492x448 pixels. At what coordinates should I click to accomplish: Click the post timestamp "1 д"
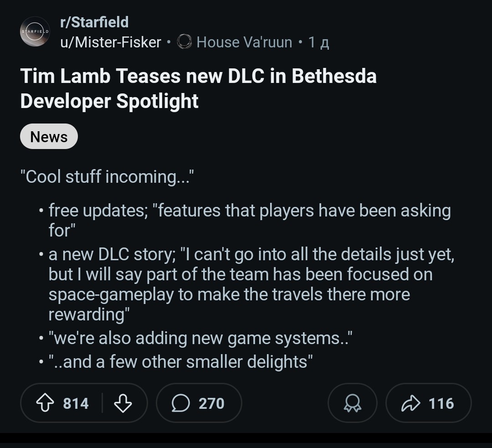318,42
